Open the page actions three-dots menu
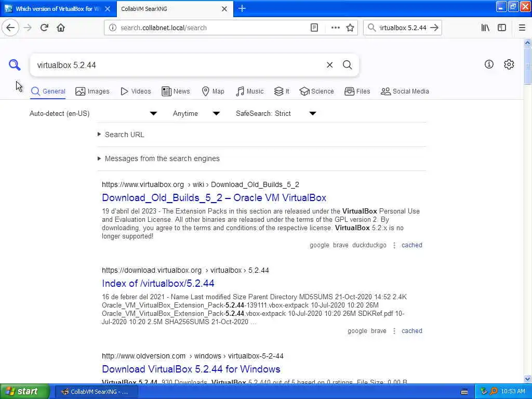This screenshot has width=532, height=399. (335, 28)
